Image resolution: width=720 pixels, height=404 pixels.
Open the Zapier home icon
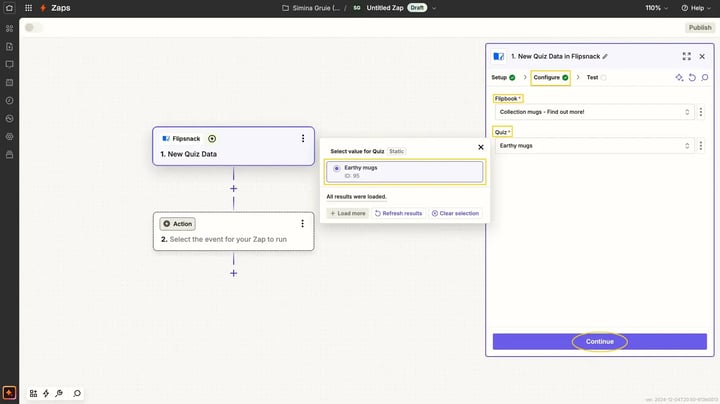point(9,8)
